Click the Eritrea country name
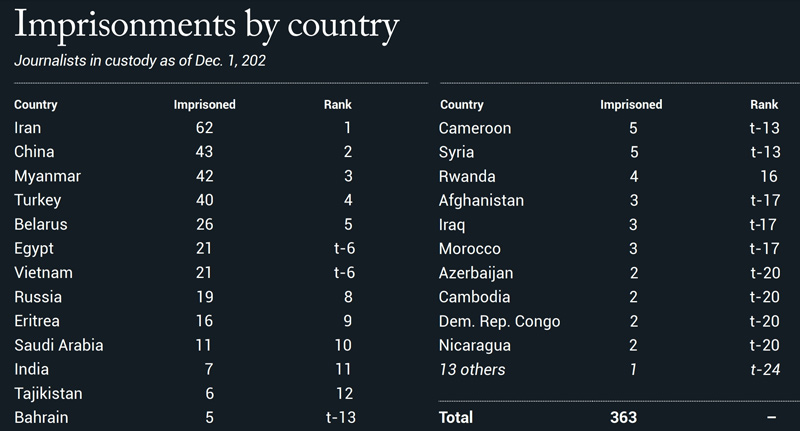 click(x=37, y=321)
